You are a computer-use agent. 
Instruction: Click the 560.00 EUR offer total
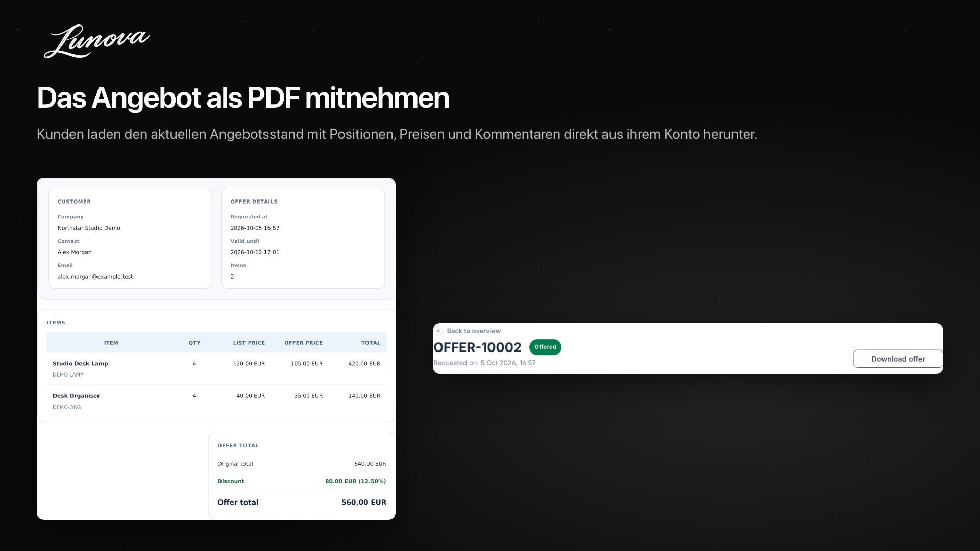(x=363, y=502)
